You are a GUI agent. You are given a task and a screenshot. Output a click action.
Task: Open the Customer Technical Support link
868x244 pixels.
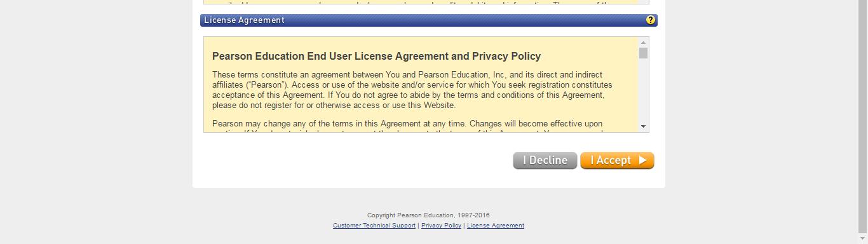[x=374, y=226]
